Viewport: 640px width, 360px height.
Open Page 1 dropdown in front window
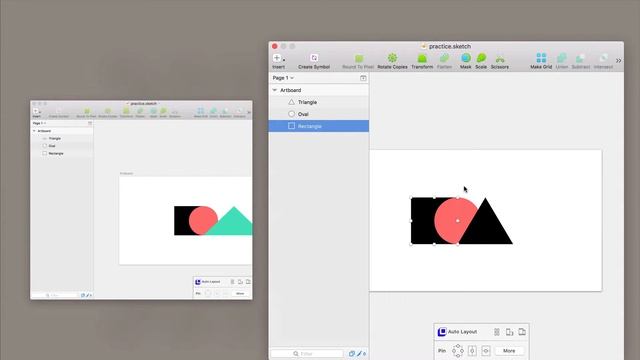(x=283, y=78)
